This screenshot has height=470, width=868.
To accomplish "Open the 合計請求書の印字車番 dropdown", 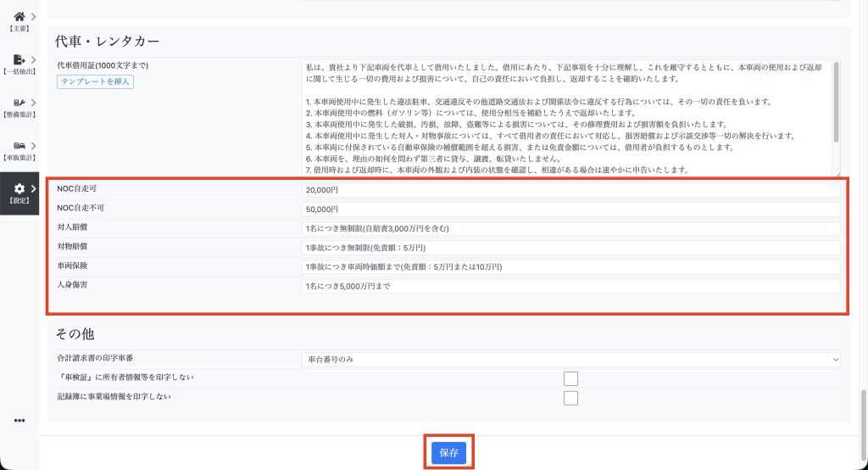I will (x=570, y=360).
